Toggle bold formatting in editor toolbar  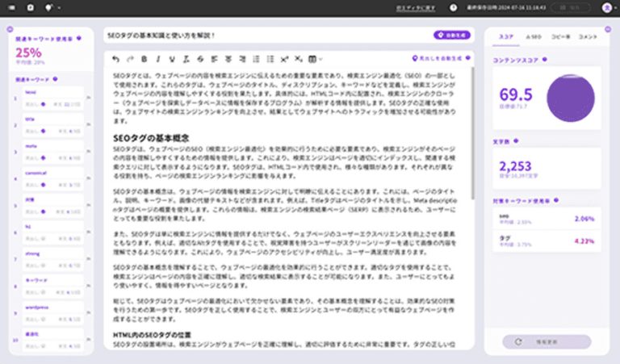coord(144,59)
